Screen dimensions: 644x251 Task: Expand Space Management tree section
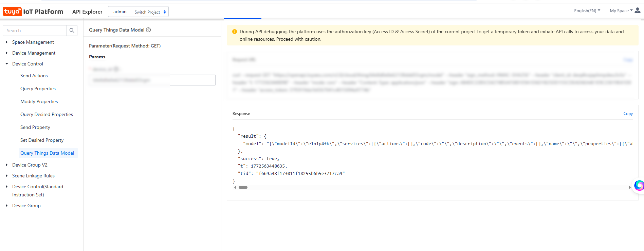tap(7, 42)
